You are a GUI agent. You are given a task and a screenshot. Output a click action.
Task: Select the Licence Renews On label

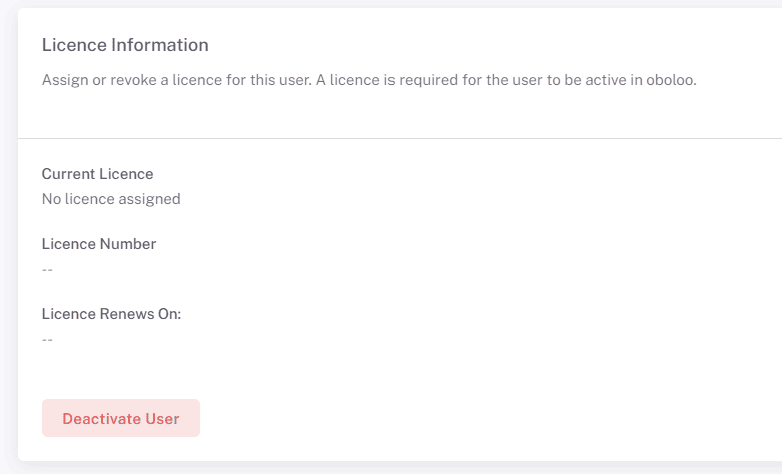111,314
